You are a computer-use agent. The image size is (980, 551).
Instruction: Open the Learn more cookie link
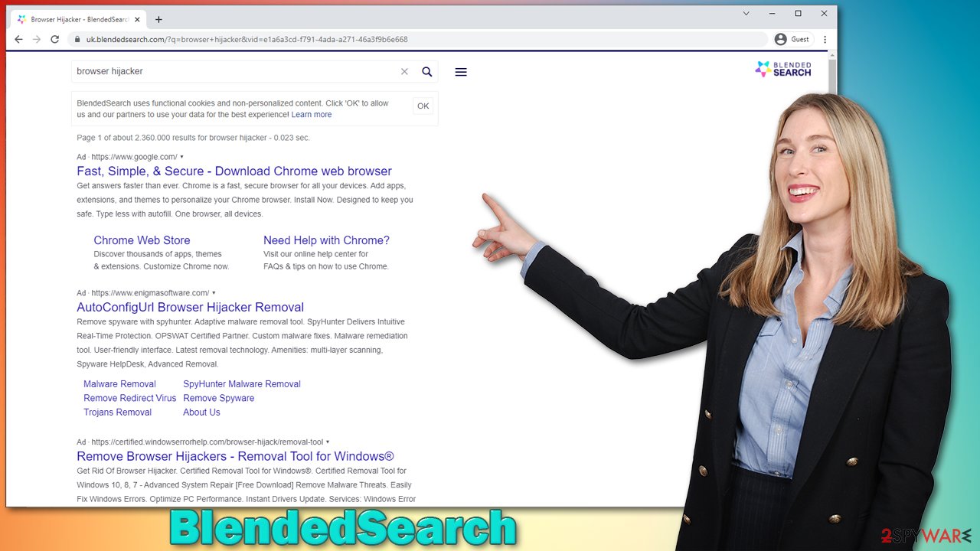(x=312, y=115)
